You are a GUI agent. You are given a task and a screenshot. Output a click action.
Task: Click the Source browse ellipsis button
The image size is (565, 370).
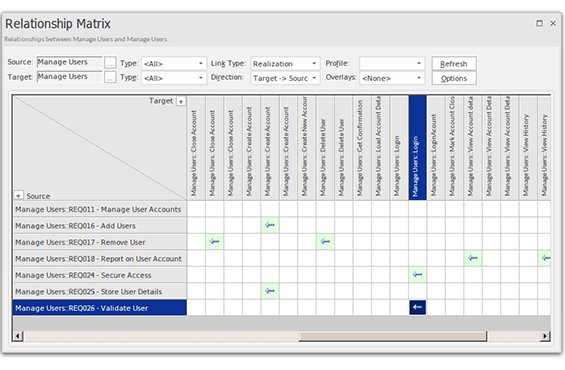(110, 63)
